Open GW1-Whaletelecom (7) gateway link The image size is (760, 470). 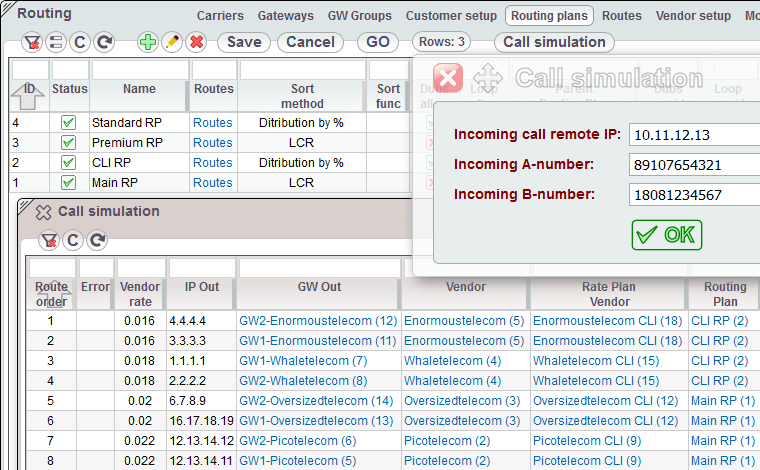tap(303, 360)
